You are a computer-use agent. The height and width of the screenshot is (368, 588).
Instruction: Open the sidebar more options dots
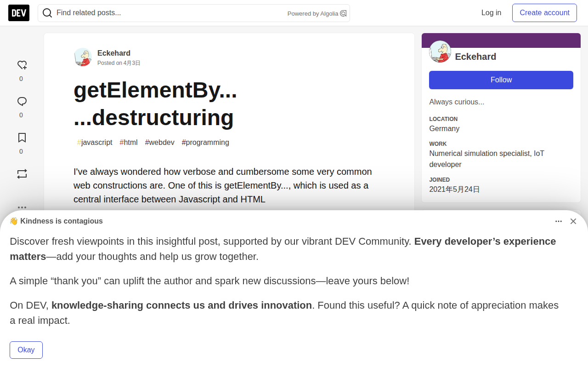coord(22,207)
